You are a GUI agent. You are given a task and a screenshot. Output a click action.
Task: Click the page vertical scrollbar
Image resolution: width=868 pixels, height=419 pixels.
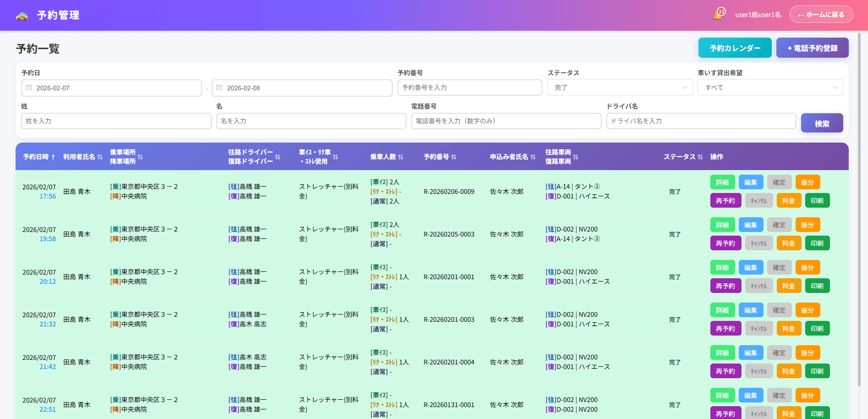tap(859, 209)
